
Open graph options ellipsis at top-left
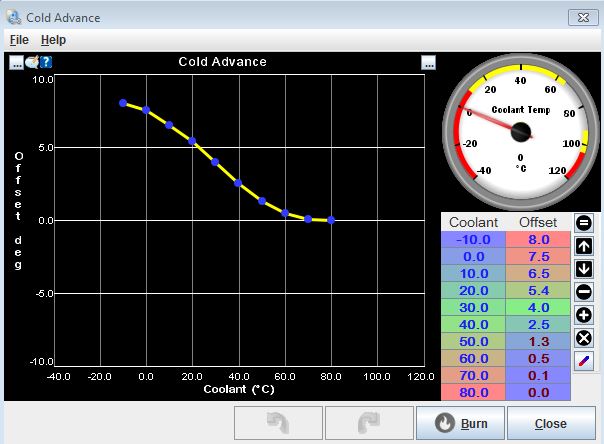pos(16,62)
